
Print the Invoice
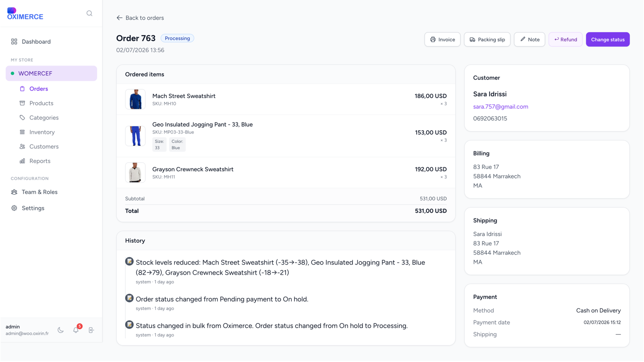442,39
